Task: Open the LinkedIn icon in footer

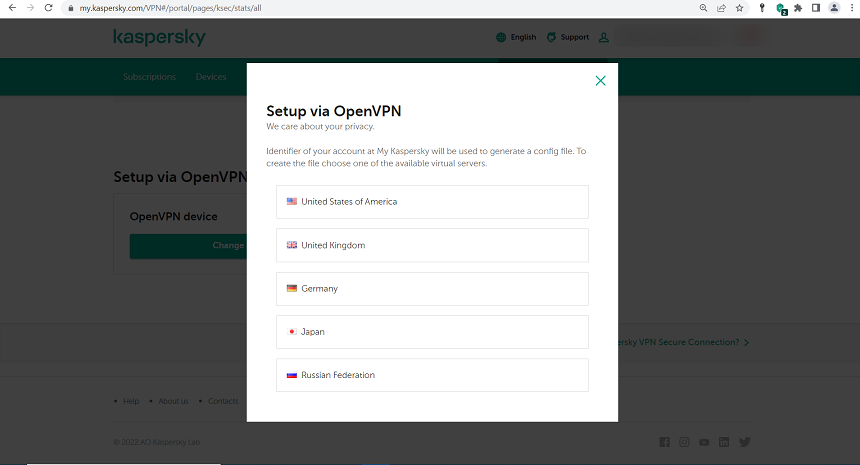Action: [x=724, y=442]
